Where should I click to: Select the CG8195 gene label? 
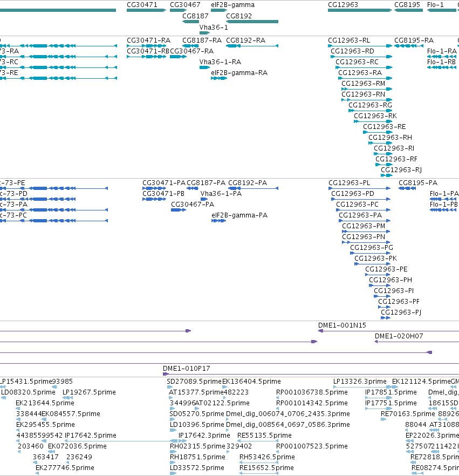pos(407,5)
